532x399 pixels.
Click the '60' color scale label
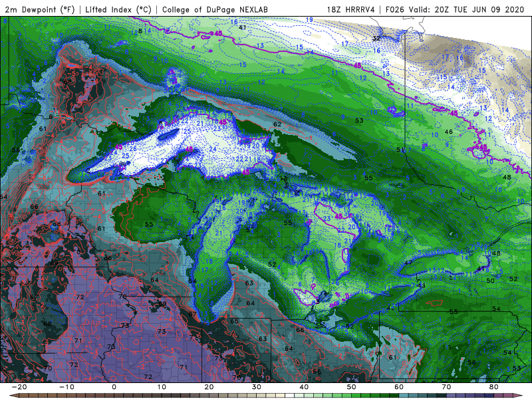(x=399, y=387)
